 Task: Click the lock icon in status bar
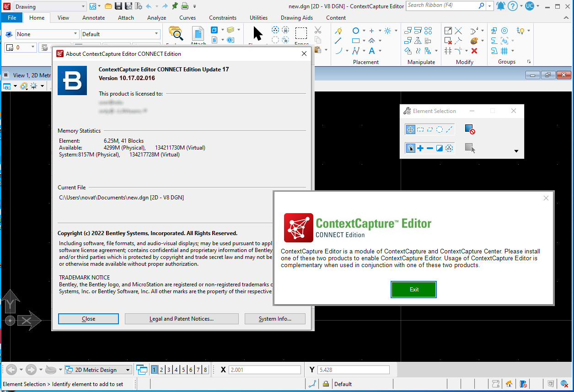pos(326,384)
